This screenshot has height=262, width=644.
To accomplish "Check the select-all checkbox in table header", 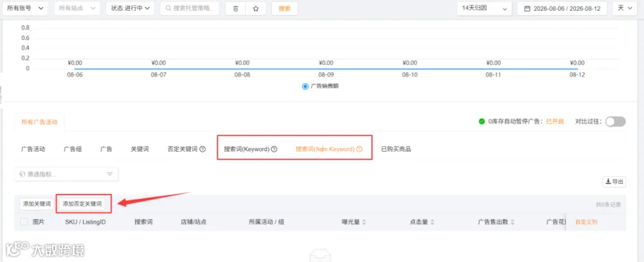I will click(x=24, y=222).
